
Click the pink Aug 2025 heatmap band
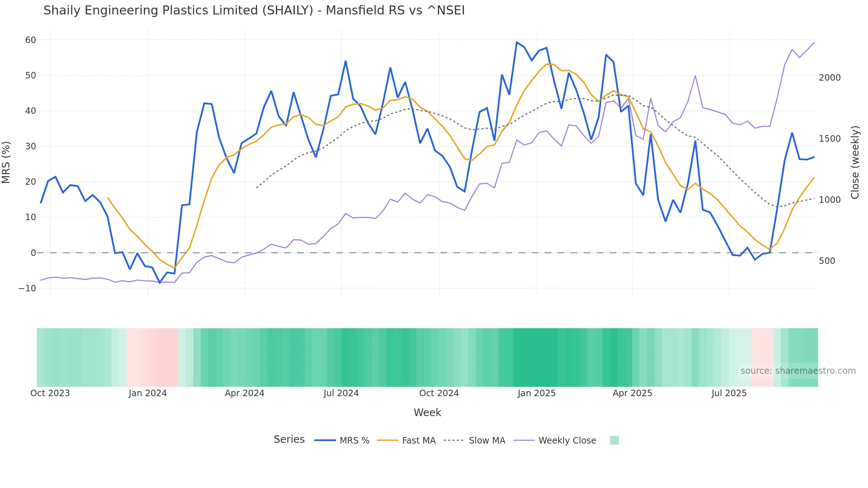click(762, 358)
